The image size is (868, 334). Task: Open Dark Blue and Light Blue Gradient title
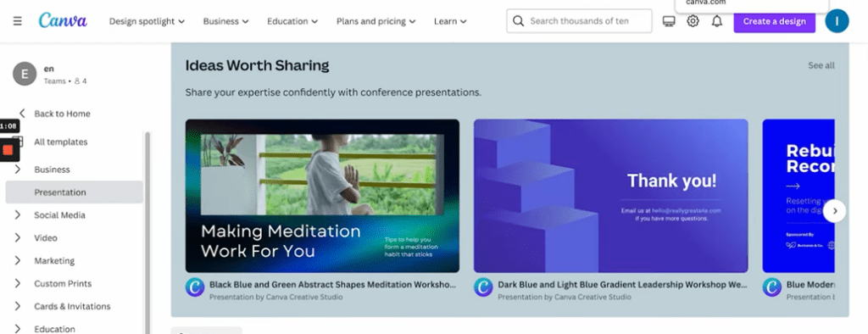(622, 285)
